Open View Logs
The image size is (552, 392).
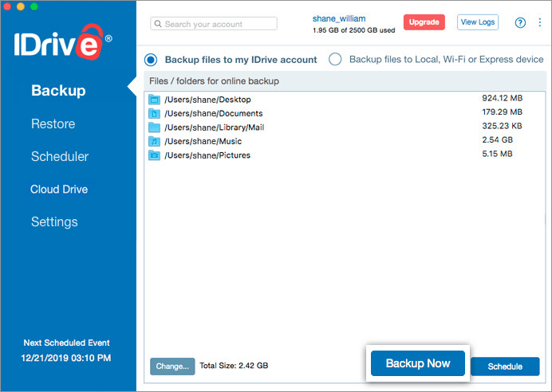coord(478,22)
